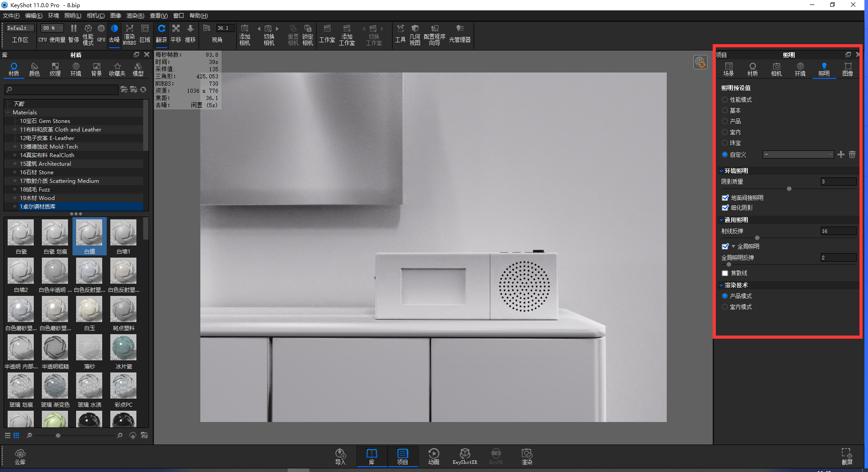Screen dimensions: 868x472
Task: Select the region (区域) render tool
Action: (145, 34)
